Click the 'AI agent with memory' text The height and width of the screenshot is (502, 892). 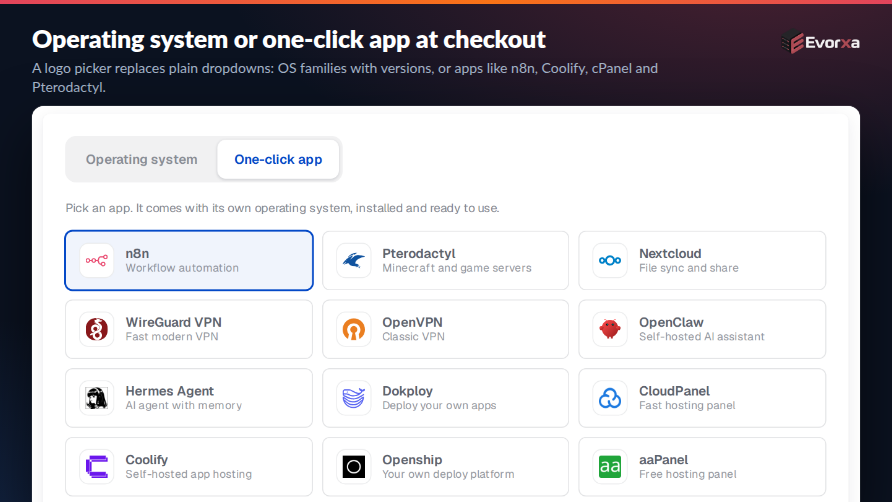tap(183, 405)
